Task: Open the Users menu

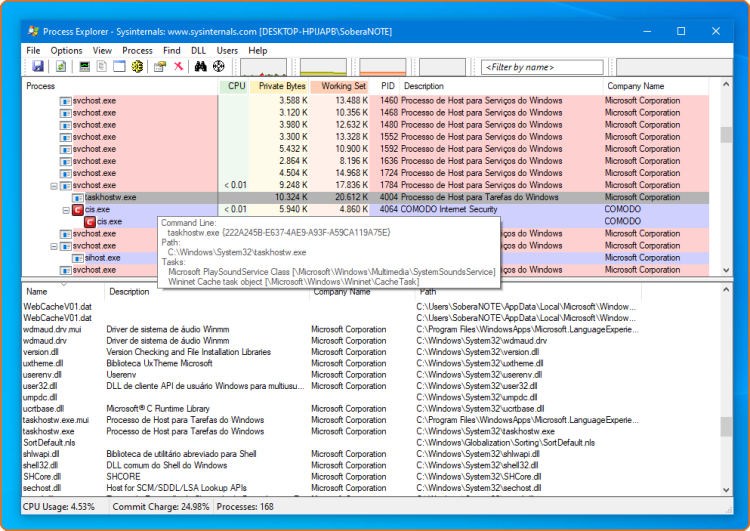Action: coord(227,50)
